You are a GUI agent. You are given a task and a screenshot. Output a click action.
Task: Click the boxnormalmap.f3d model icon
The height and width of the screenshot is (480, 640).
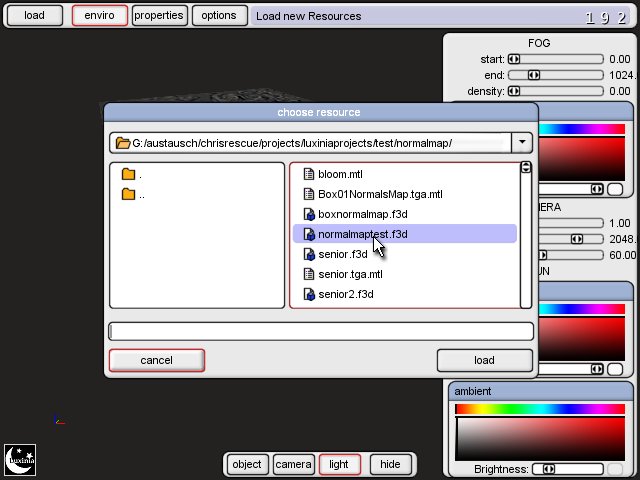pyautogui.click(x=309, y=214)
